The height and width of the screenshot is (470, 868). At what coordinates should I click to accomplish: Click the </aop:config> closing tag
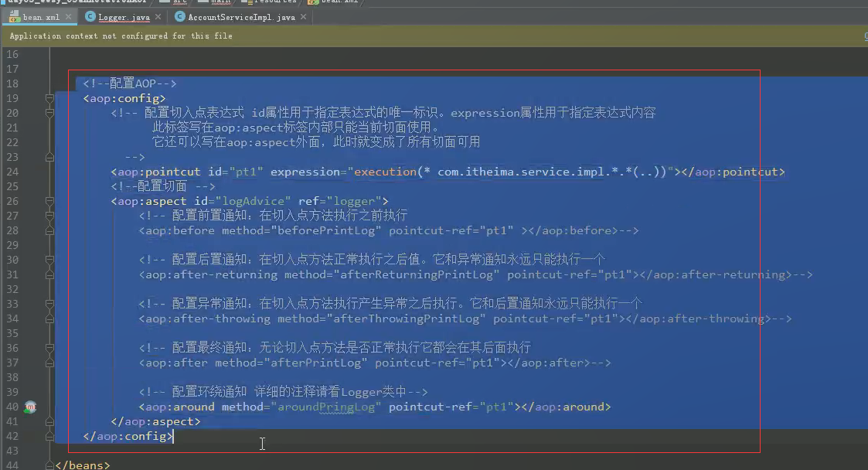[x=128, y=436]
